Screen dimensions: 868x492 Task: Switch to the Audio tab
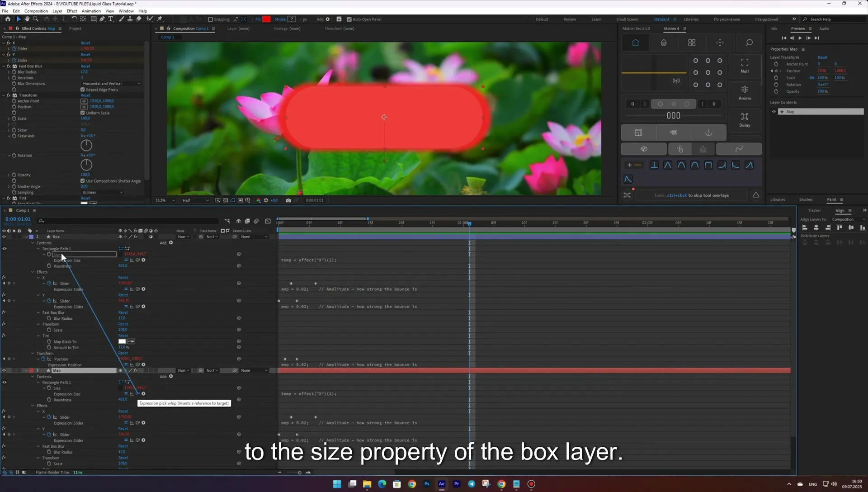click(x=824, y=28)
